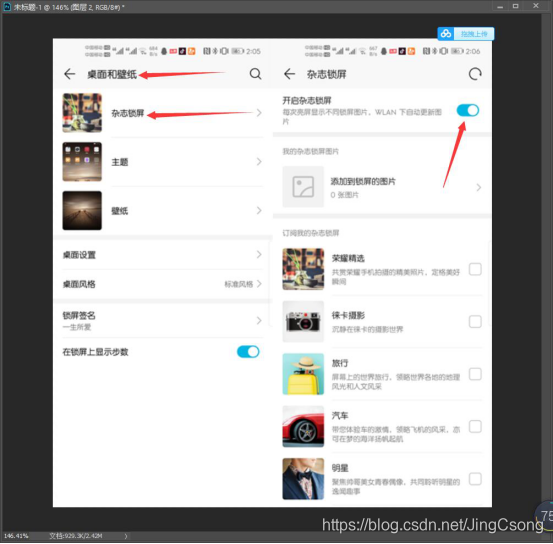Click the 桌面和壁纸 page title
Viewport: 553px width, 544px height.
[x=112, y=74]
